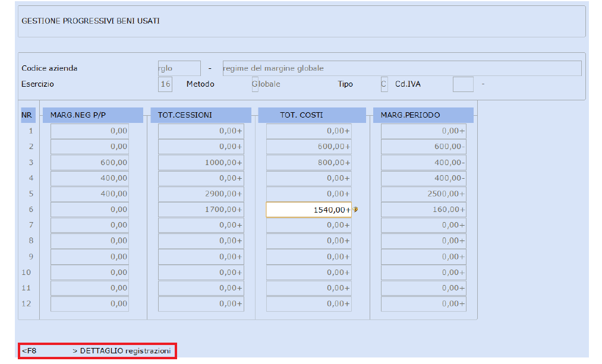Select TOT. COSTI cell showing 600,00+
The image size is (602, 364).
[308, 147]
